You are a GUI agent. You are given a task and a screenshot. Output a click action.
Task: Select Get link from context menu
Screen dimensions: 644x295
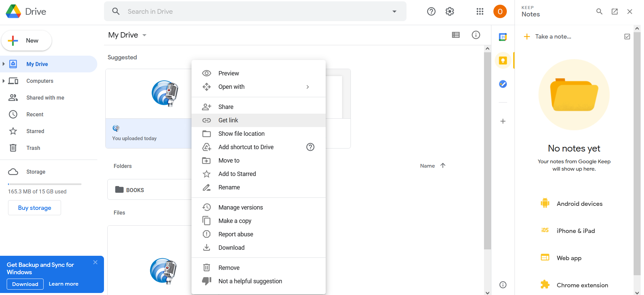coord(228,120)
